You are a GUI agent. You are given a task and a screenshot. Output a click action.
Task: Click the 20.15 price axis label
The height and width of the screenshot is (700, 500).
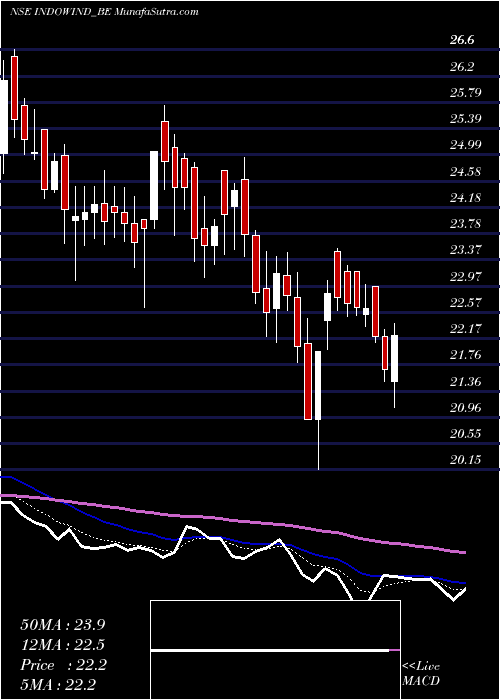coord(465,460)
